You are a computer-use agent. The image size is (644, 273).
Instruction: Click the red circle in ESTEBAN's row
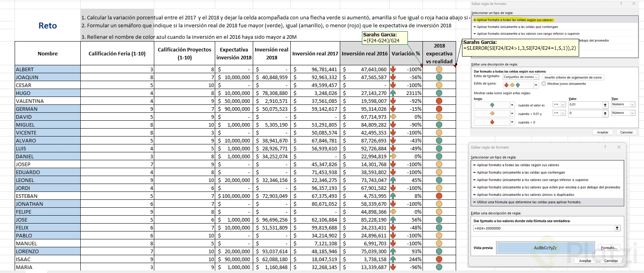(x=439, y=196)
